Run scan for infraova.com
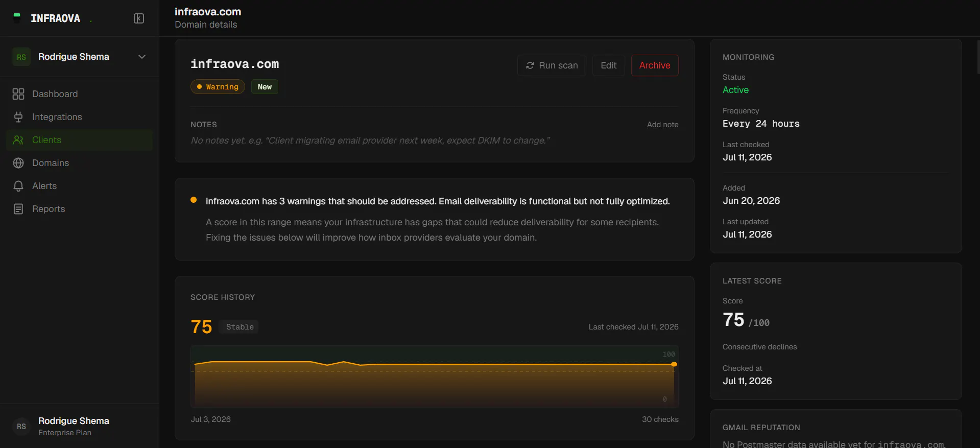980x448 pixels. pos(552,65)
